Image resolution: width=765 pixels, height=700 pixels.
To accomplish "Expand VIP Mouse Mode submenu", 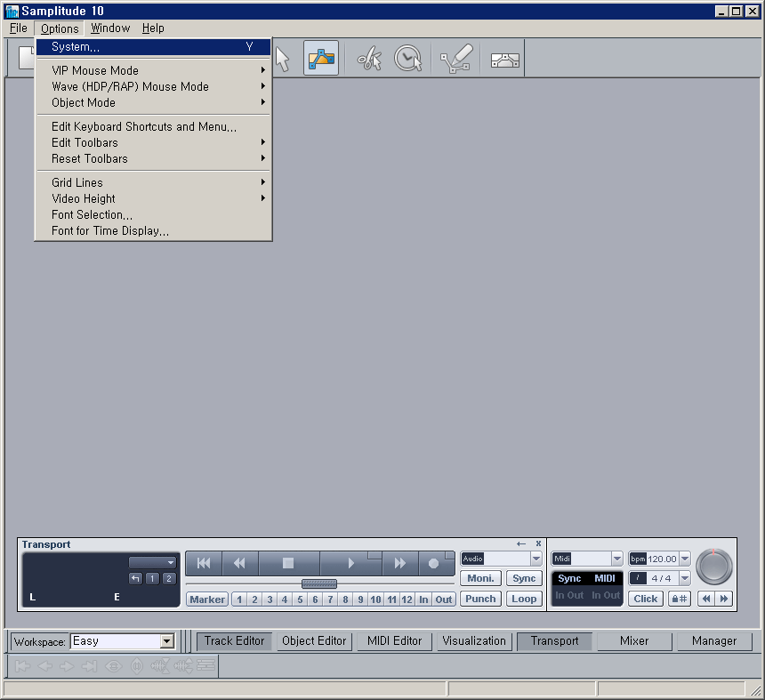I will click(x=154, y=71).
